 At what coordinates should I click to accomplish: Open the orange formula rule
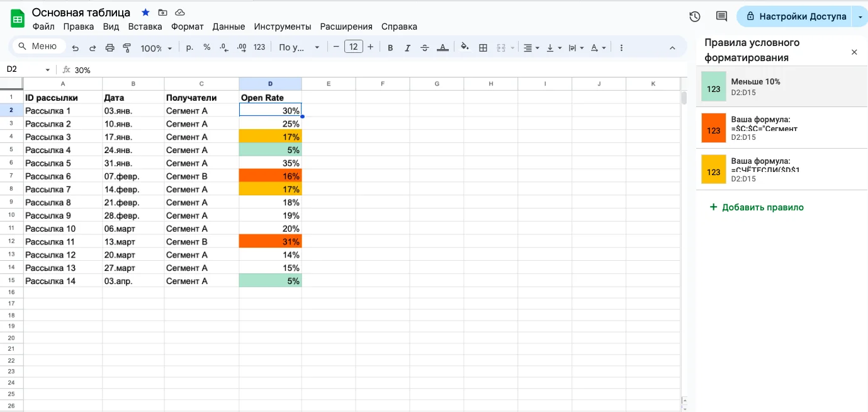click(x=782, y=128)
